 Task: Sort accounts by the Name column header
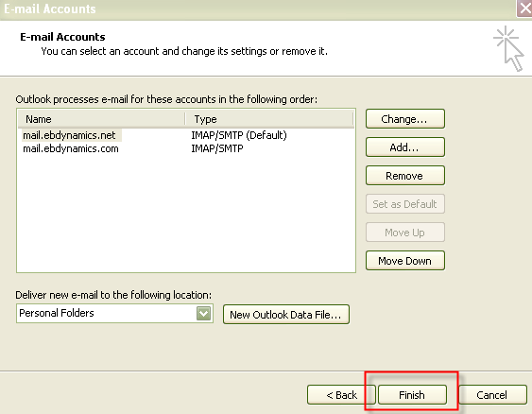pos(101,119)
